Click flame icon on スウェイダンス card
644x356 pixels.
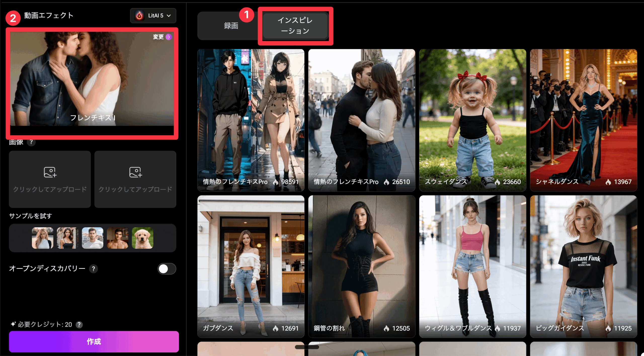click(497, 182)
